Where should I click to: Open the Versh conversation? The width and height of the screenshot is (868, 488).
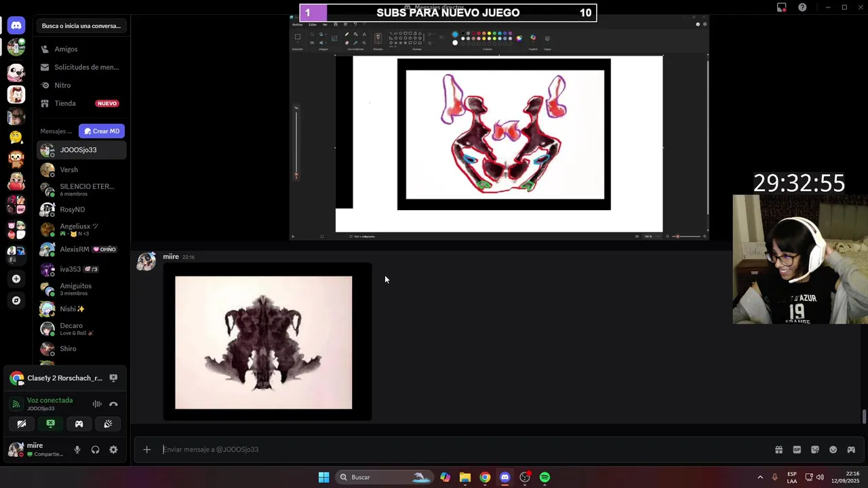[81, 169]
